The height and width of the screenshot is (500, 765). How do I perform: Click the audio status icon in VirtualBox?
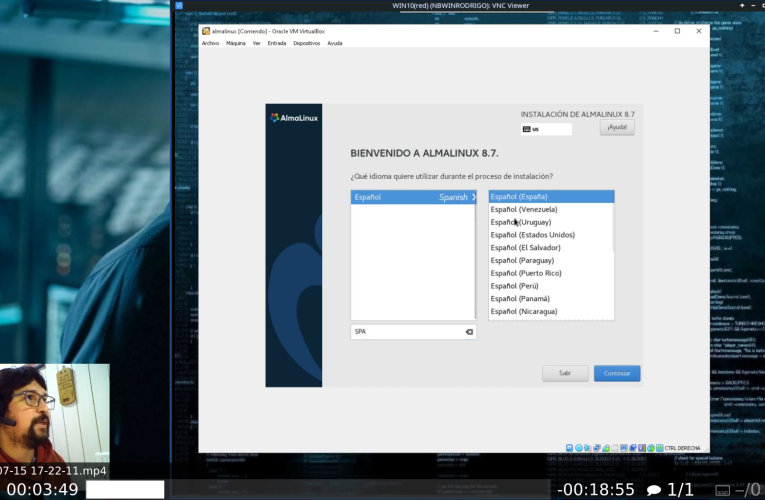tap(587, 448)
